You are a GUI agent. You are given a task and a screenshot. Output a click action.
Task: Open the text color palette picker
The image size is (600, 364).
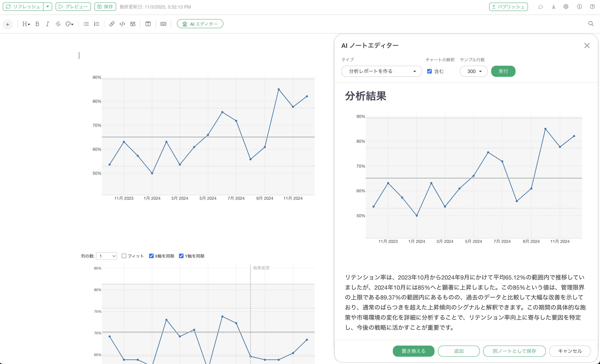coord(69,24)
